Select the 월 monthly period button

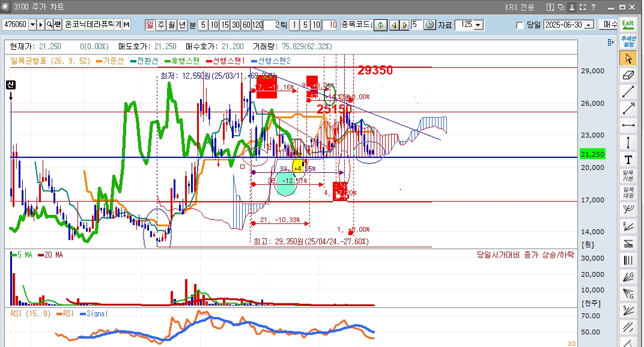click(172, 25)
